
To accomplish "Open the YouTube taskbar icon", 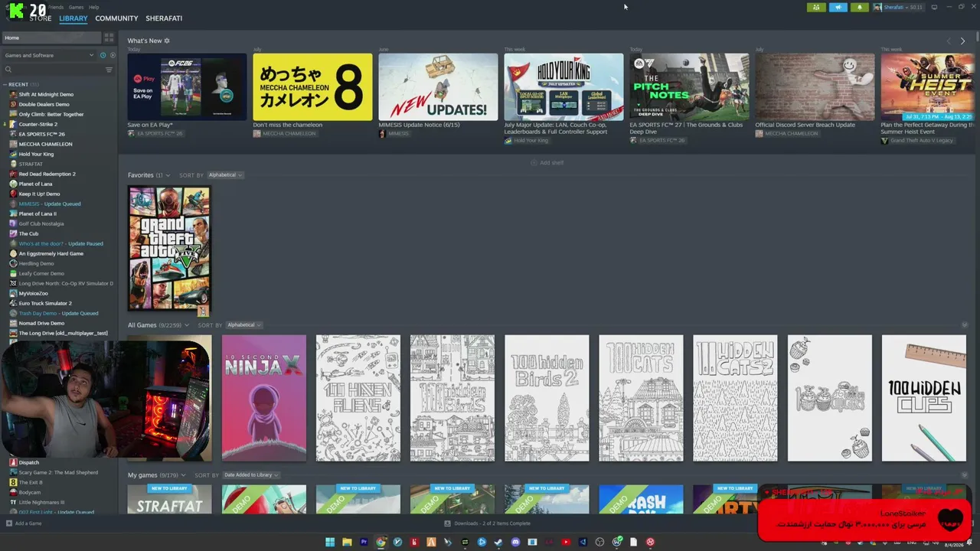I will point(566,542).
